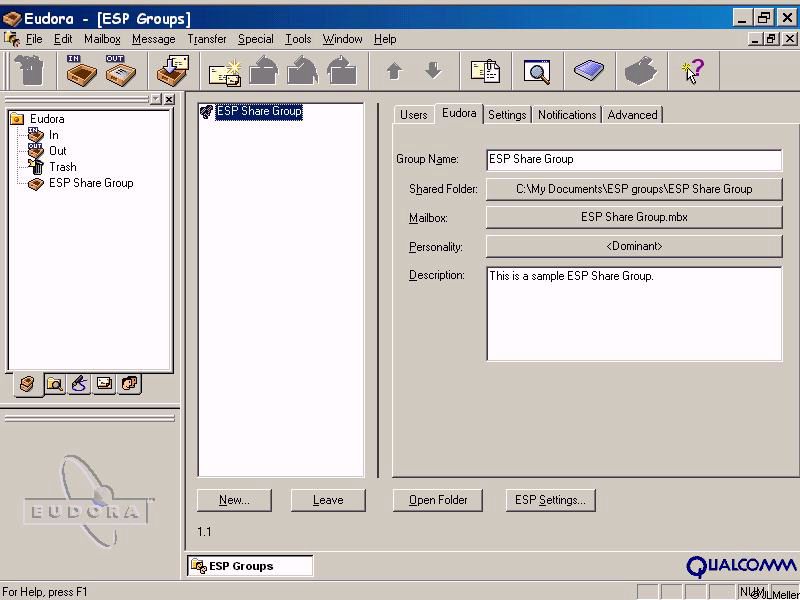Screen dimensions: 800x600
Task: Click the ESP Settings... button
Action: coord(551,500)
